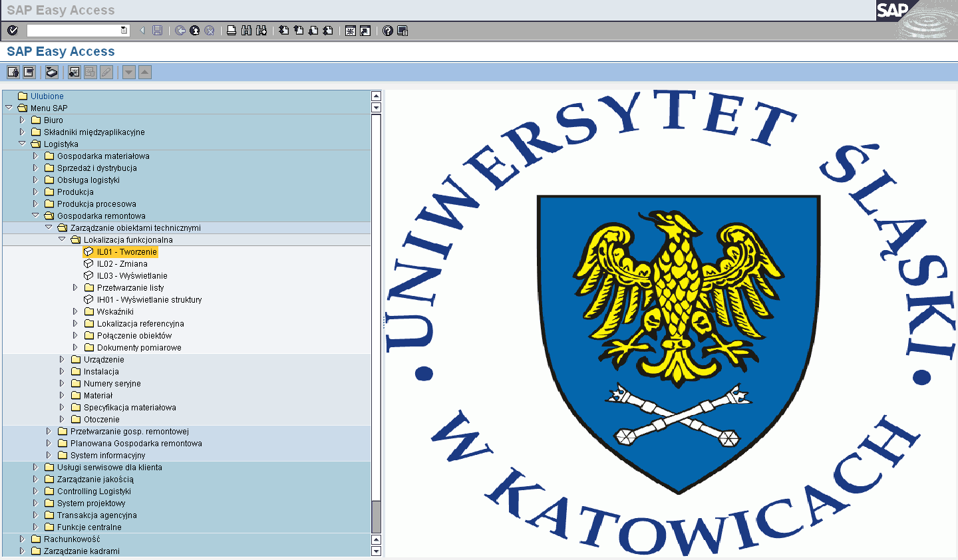Click the Save diskette icon
Image resolution: width=958 pixels, height=560 pixels.
pos(157,31)
